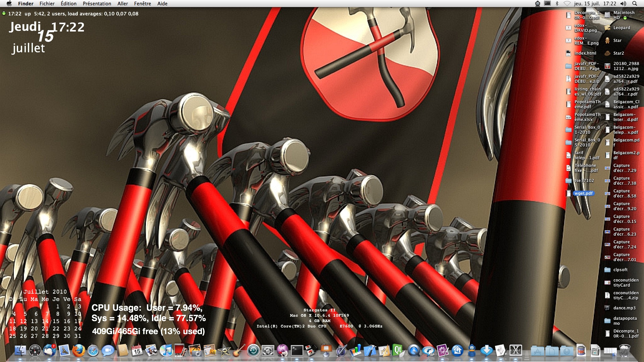The height and width of the screenshot is (362, 644).
Task: Select index.html on the desktop
Action: coord(581,53)
